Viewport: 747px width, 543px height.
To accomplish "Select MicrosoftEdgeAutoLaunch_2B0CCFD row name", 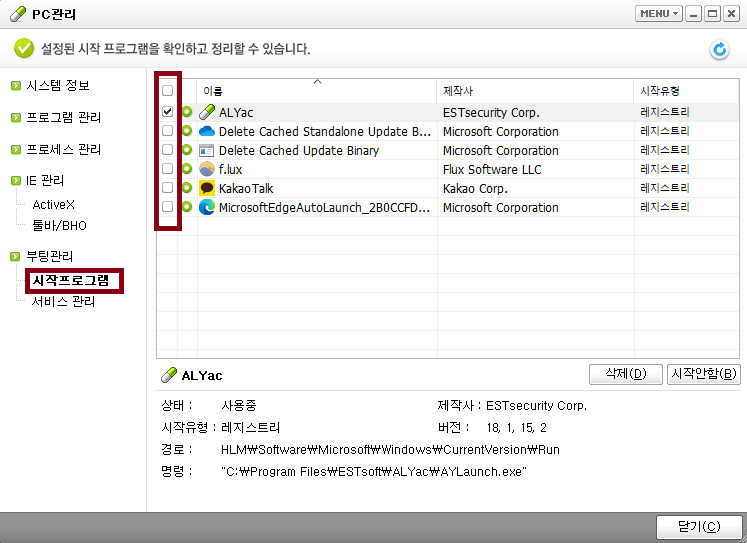I will point(324,208).
